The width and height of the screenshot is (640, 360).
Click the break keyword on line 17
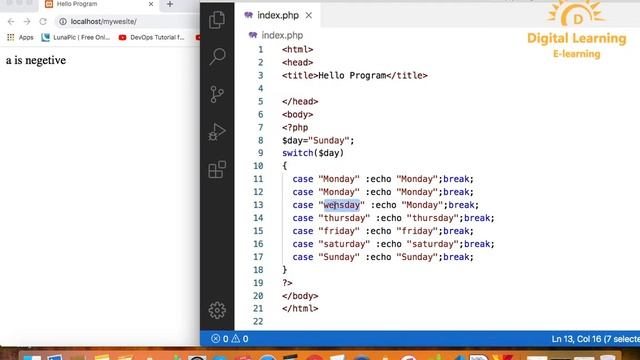(456, 257)
